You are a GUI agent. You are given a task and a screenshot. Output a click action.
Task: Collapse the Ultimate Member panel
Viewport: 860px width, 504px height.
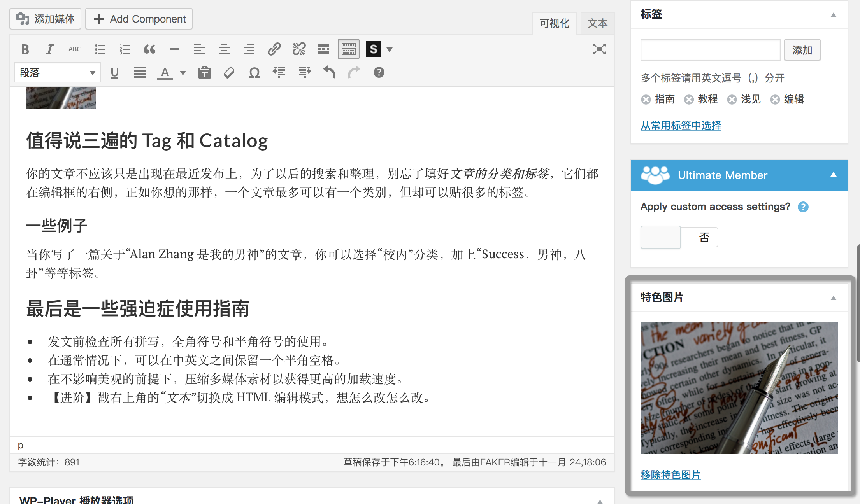(833, 175)
